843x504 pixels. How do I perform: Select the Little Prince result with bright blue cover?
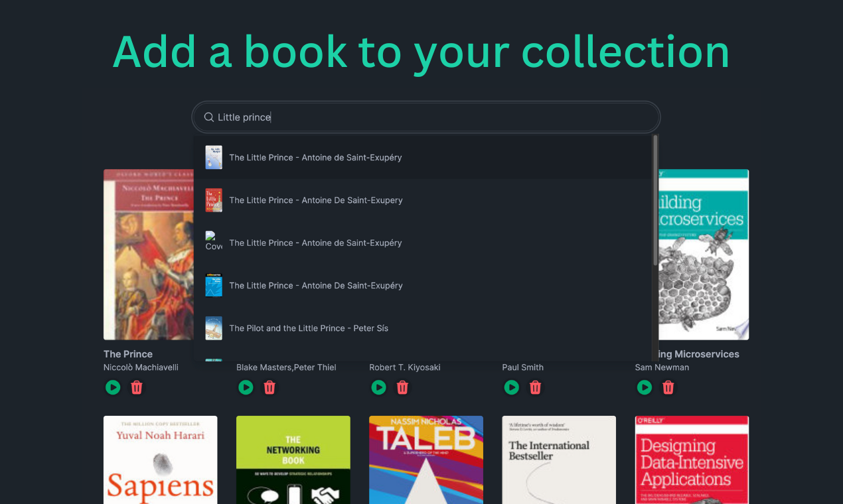point(423,285)
